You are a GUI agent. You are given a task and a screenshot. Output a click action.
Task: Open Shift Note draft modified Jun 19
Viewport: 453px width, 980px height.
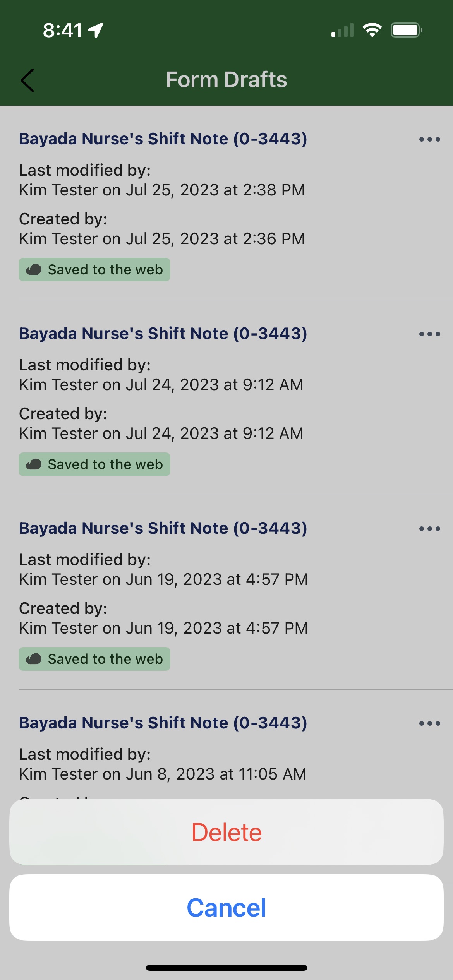coord(163,528)
